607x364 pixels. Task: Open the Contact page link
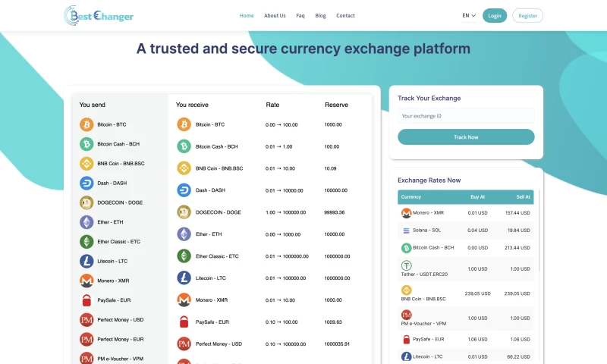[x=345, y=15]
